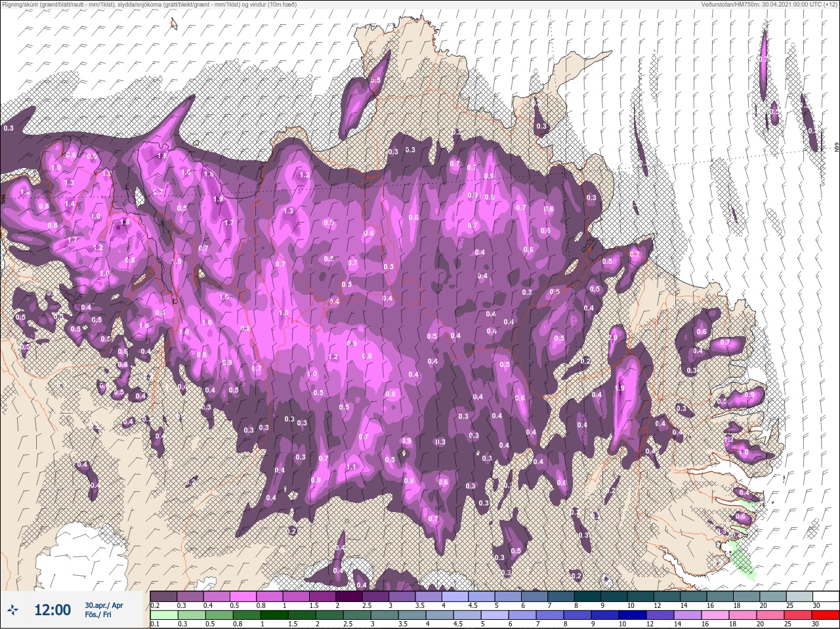Pick the upper legend pink swatch between 0.5 and 0.8
This screenshot has width=840, height=629.
pos(244,596)
